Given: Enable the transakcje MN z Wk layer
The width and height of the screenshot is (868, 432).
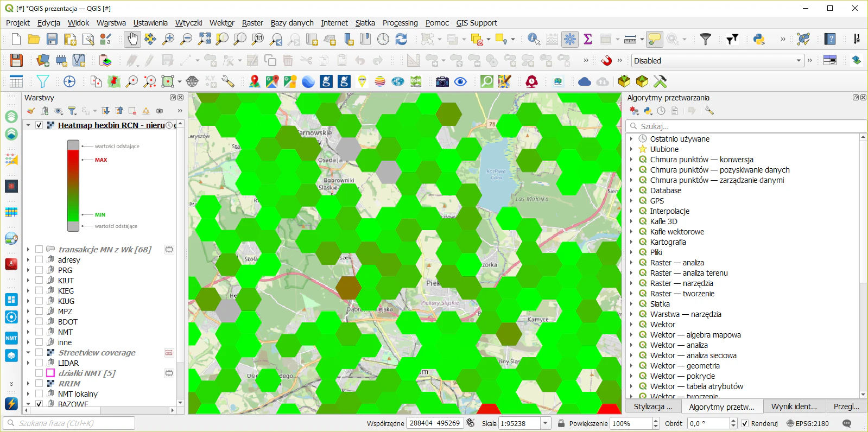Looking at the screenshot, I should tap(39, 250).
